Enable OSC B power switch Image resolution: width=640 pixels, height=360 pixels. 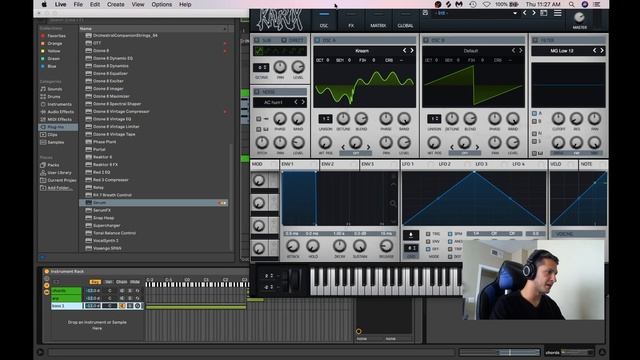[426, 40]
